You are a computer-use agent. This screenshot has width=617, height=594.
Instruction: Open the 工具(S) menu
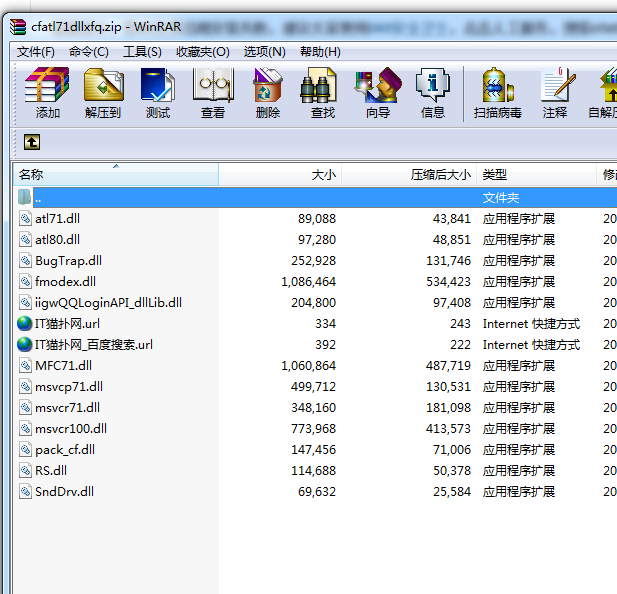point(142,52)
